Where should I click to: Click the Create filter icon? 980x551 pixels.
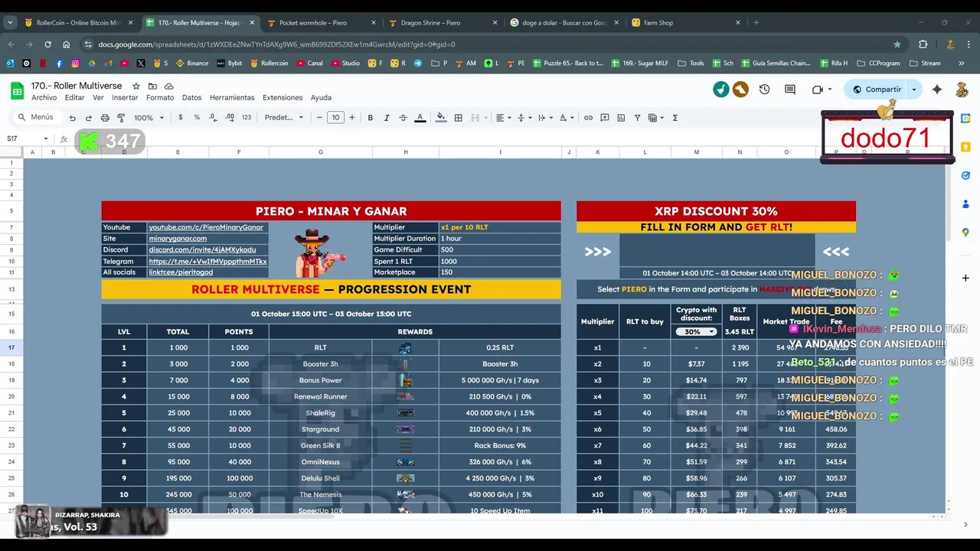point(637,118)
